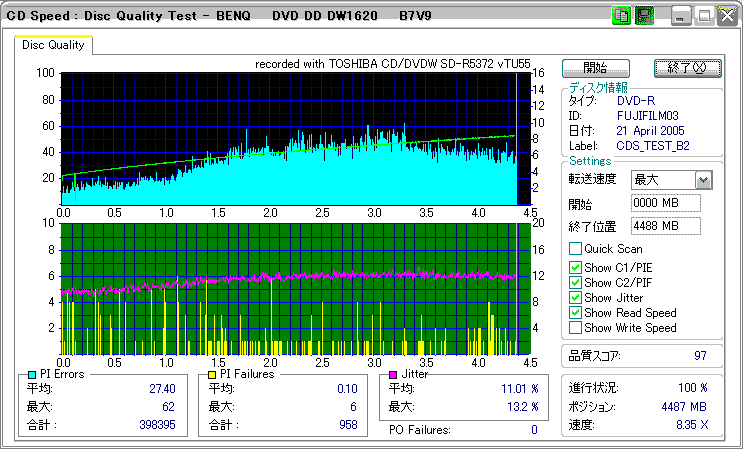This screenshot has height=449, width=743.
Task: Click the yellow PI Failures legend square
Action: pos(212,374)
